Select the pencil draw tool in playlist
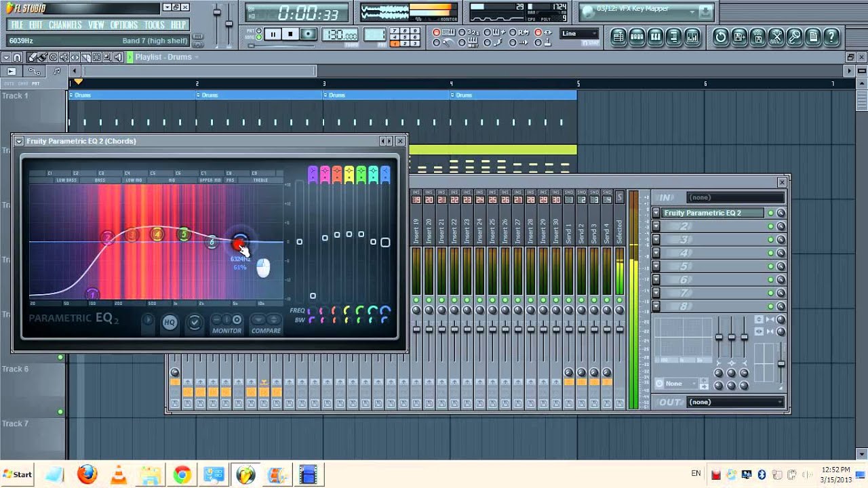 coord(31,58)
